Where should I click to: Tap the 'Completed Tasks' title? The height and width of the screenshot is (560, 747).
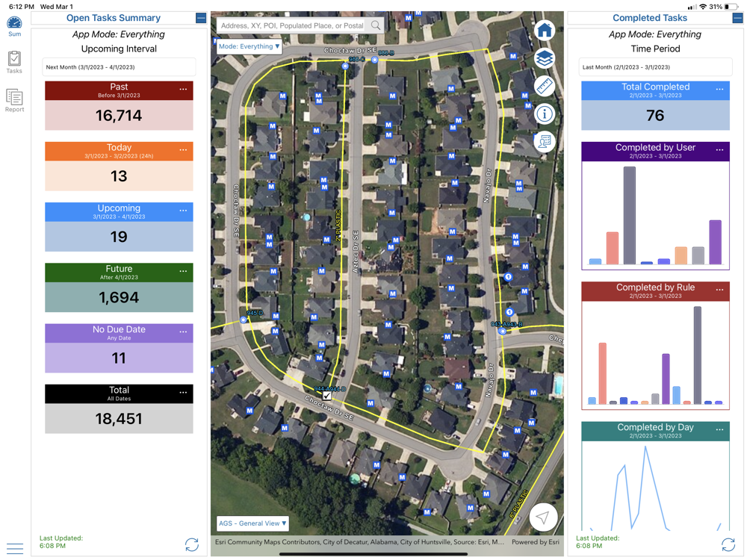[x=650, y=18]
